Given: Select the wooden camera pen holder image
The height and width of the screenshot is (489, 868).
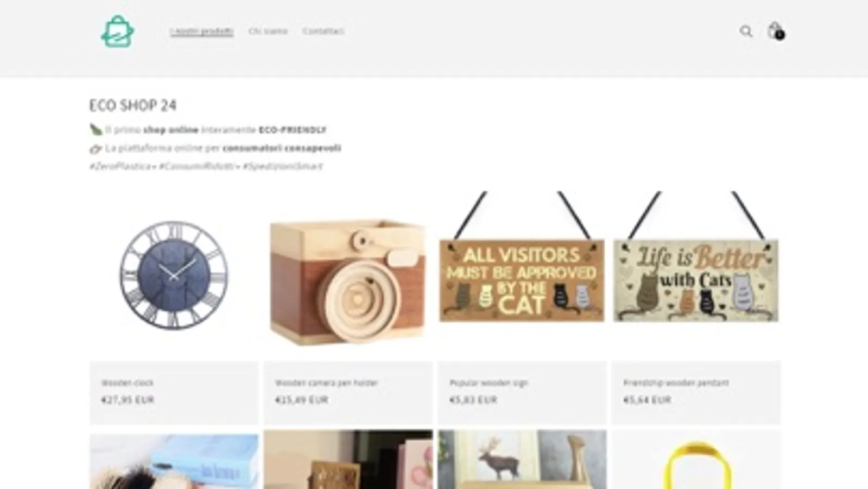Looking at the screenshot, I should (x=348, y=275).
